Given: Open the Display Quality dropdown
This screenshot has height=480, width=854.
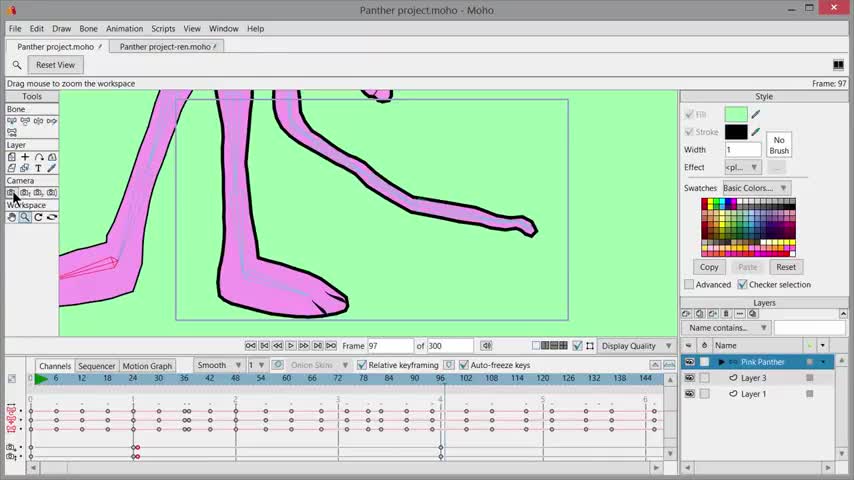Looking at the screenshot, I should point(636,346).
